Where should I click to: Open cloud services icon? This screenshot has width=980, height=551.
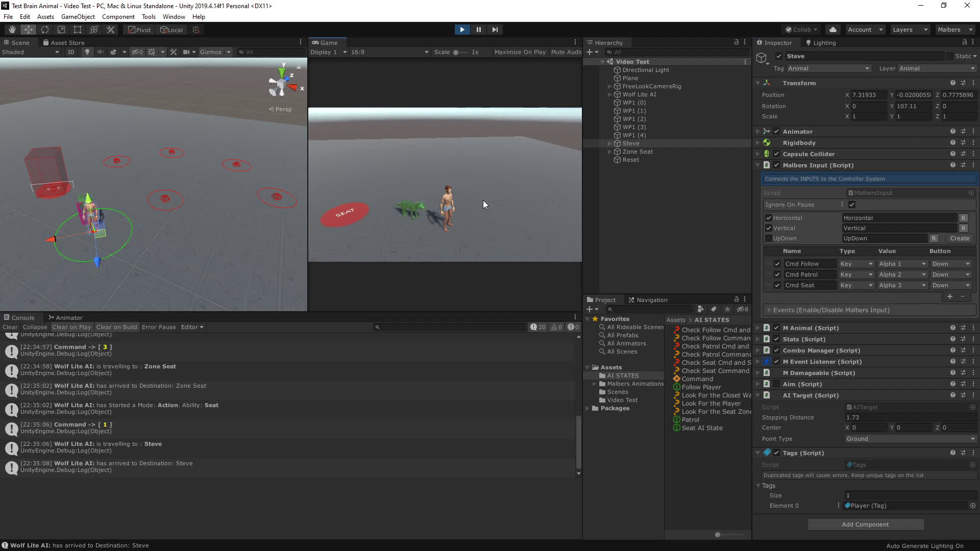(x=833, y=30)
